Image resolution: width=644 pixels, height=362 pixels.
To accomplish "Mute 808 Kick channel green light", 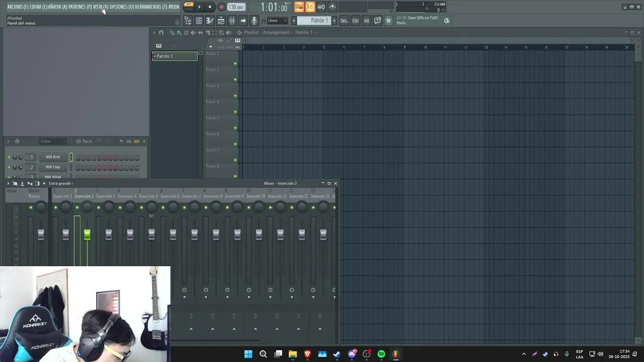I will coord(9,157).
